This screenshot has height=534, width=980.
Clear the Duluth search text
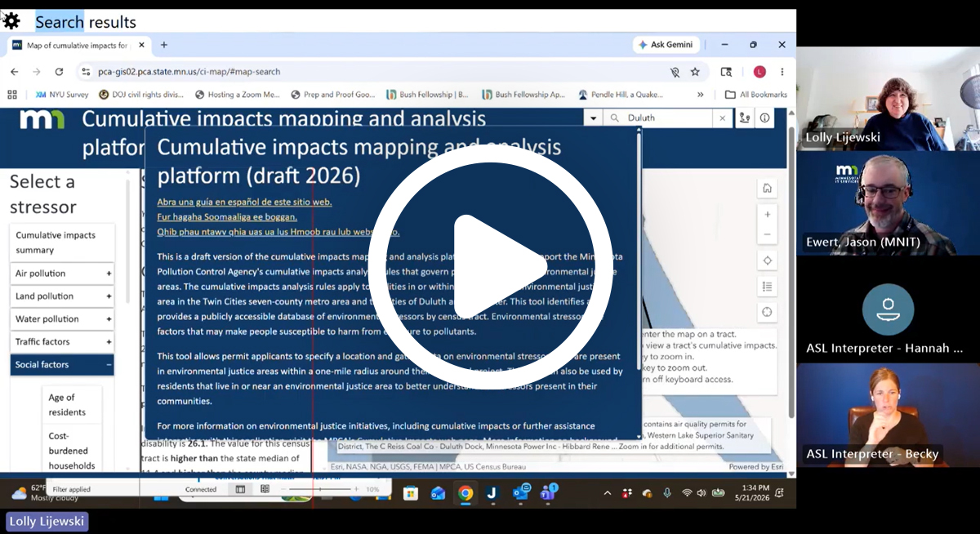coord(722,118)
